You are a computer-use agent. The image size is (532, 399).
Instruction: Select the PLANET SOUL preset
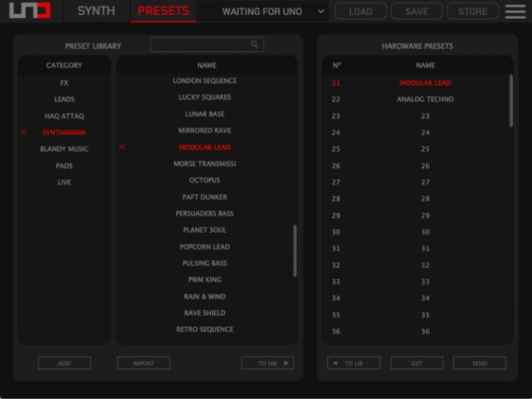(x=204, y=230)
